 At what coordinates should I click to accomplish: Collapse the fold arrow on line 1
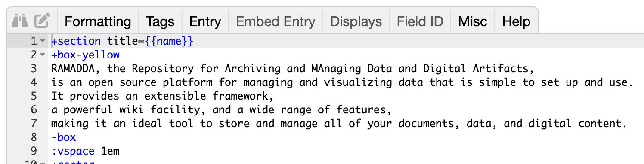point(42,42)
